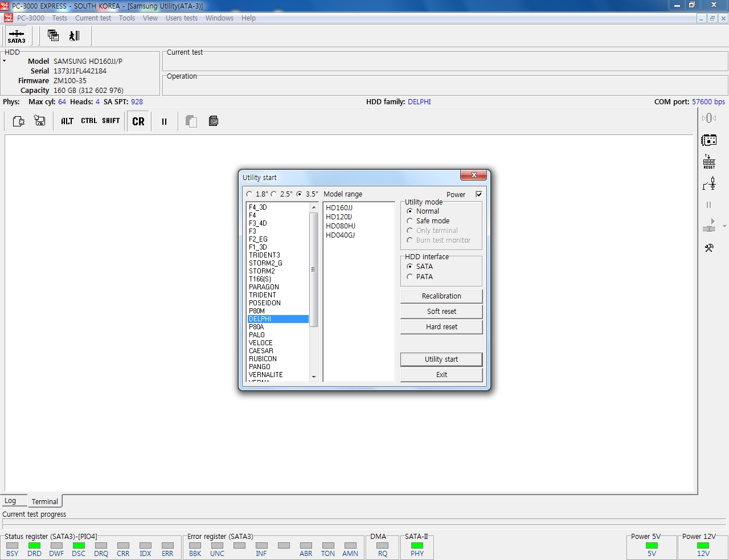This screenshot has height=560, width=729.
Task: Toggle the CTRL key button
Action: click(89, 121)
